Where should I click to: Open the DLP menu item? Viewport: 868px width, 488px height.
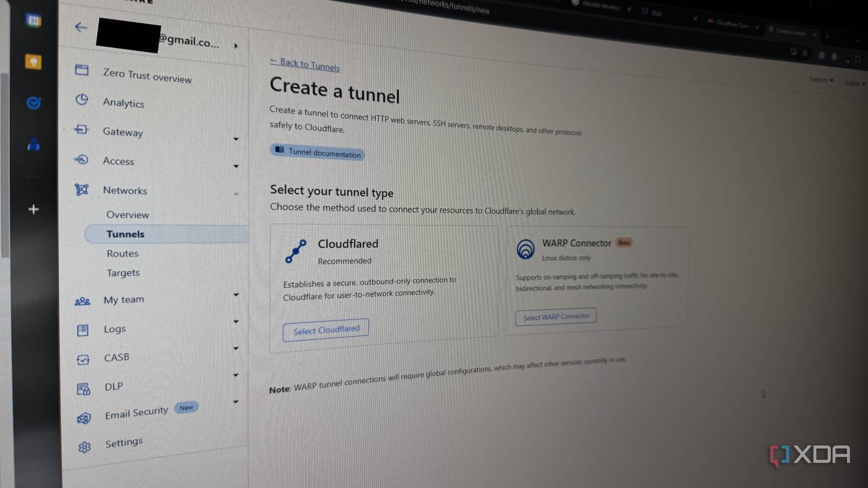(114, 387)
